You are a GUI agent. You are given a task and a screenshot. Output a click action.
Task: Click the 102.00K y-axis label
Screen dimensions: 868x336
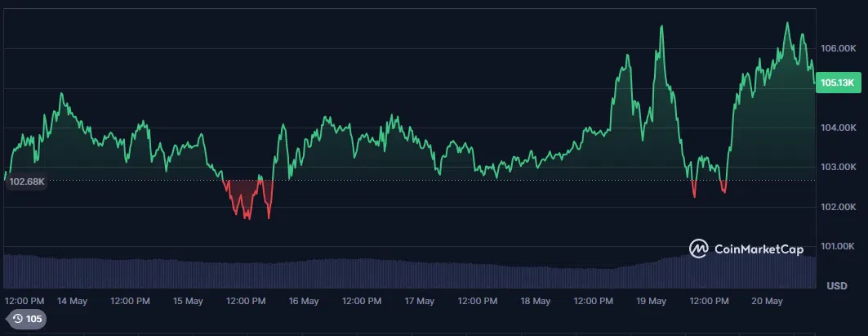tap(839, 208)
